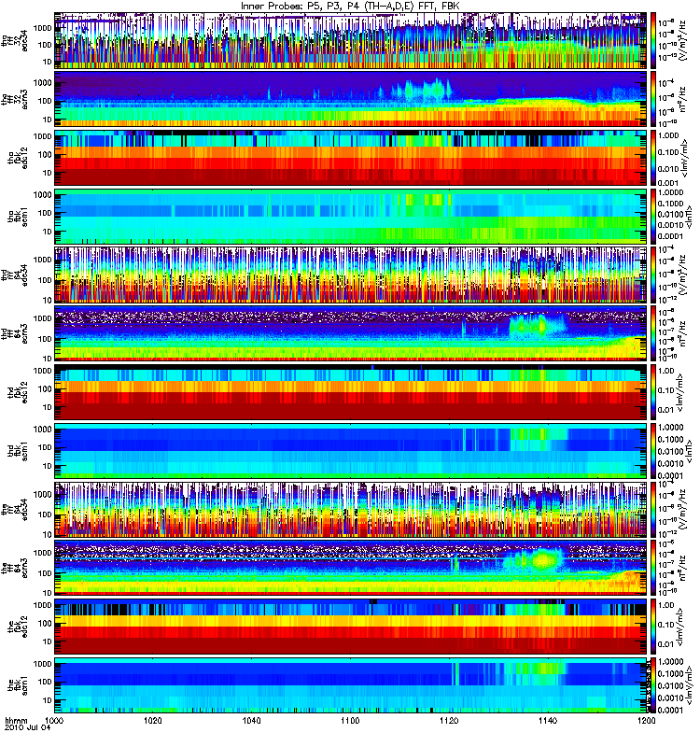The height and width of the screenshot is (747, 700).
Task: Click inside the the fff edc34 spectrogram
Action: tap(351, 510)
